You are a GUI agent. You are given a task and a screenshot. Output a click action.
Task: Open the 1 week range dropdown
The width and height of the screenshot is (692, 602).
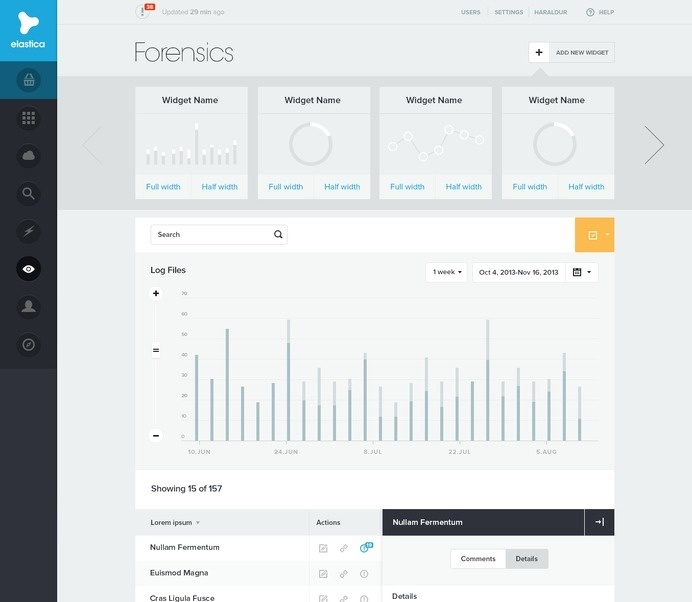pos(447,272)
